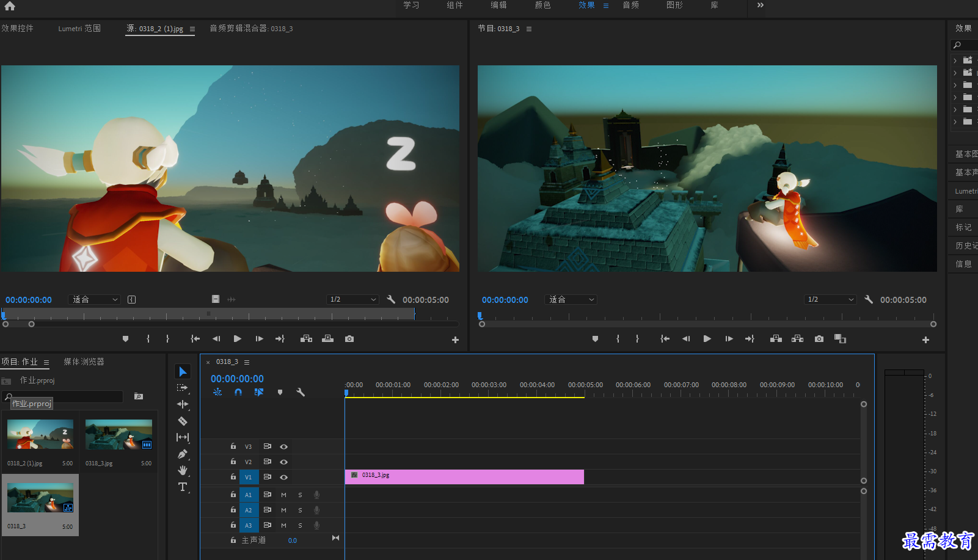Toggle linked selection in timeline
978x560 pixels.
click(259, 392)
